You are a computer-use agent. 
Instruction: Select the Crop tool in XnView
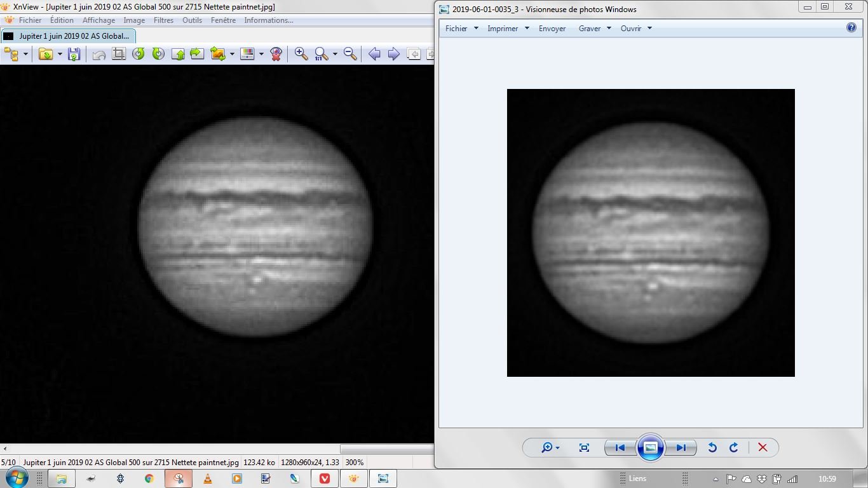tap(119, 54)
